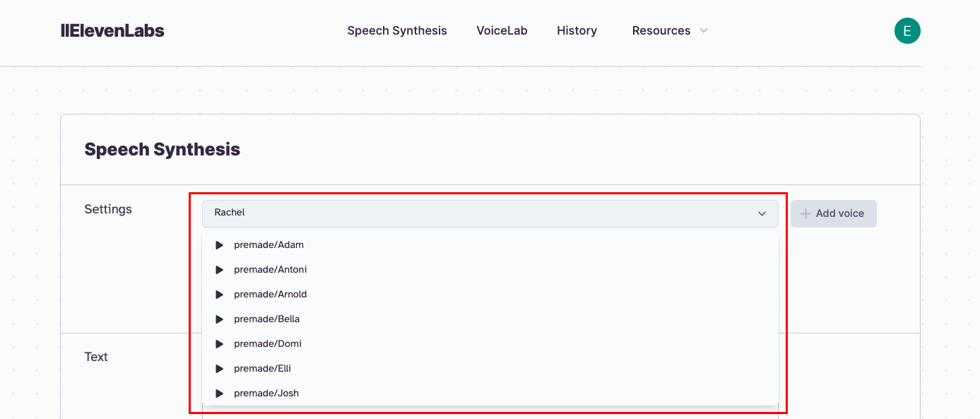Pick premade/Josh from voice options

coord(266,394)
